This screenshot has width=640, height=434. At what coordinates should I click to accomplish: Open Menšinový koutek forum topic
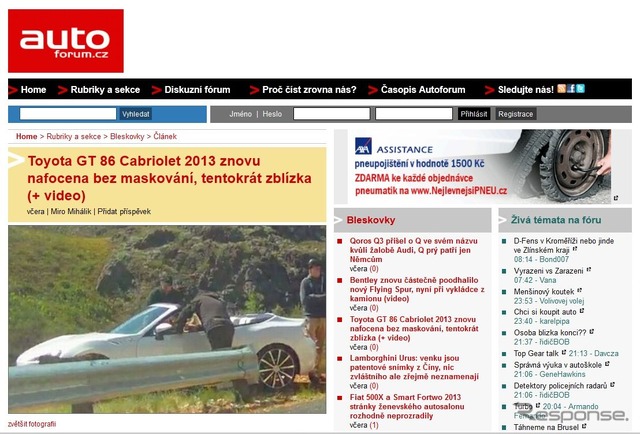tap(544, 292)
